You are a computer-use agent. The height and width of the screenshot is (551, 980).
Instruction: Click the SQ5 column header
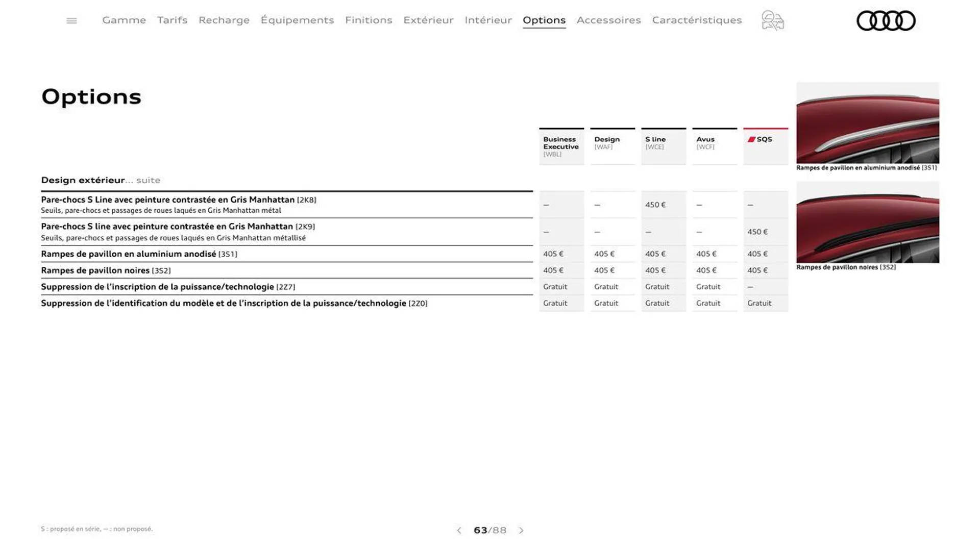coord(766,146)
